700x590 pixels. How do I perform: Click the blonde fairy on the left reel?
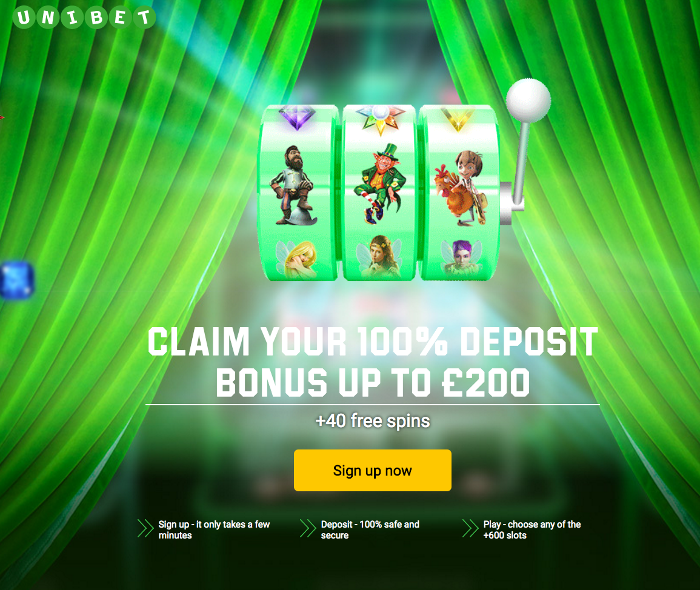click(297, 259)
